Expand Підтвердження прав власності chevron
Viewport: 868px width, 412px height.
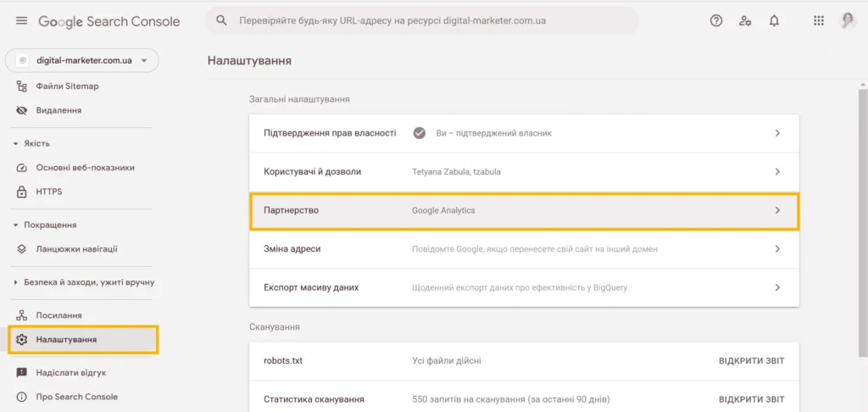(x=777, y=133)
